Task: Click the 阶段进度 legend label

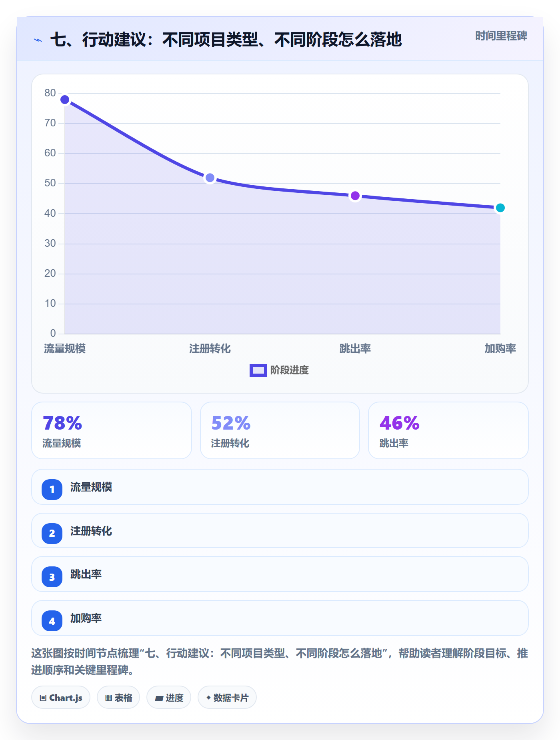Action: (290, 370)
